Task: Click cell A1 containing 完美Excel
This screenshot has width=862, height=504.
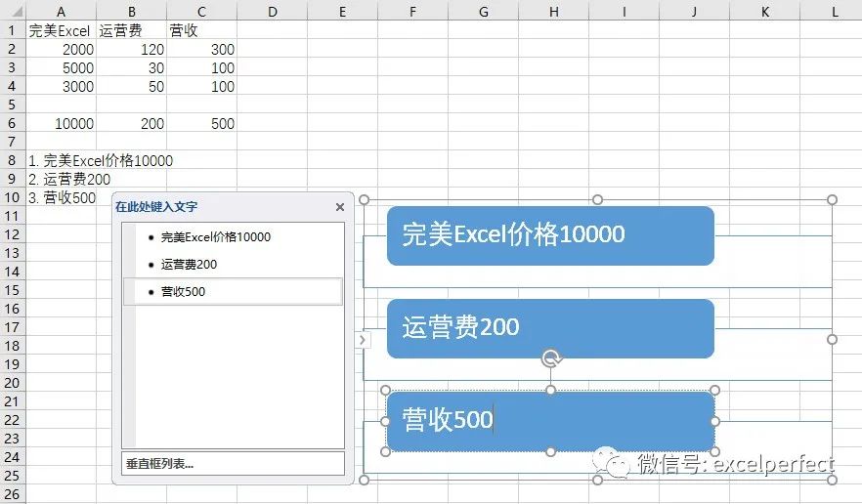Action: pyautogui.click(x=61, y=29)
